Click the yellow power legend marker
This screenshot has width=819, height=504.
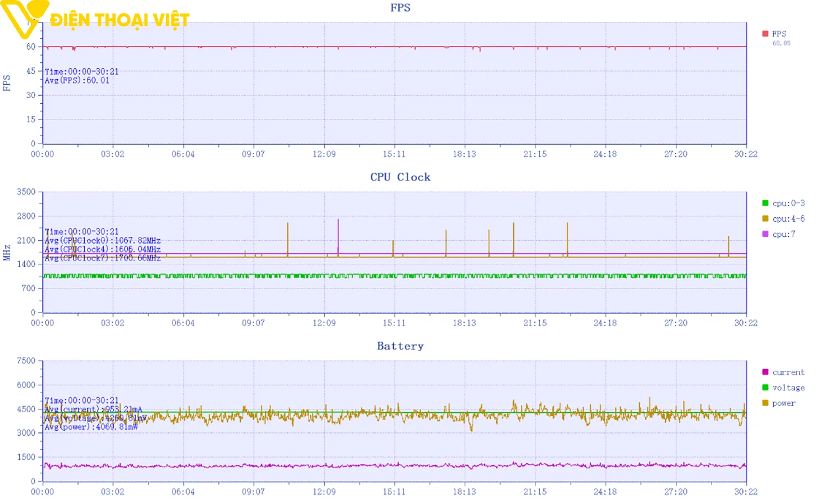[x=764, y=403]
